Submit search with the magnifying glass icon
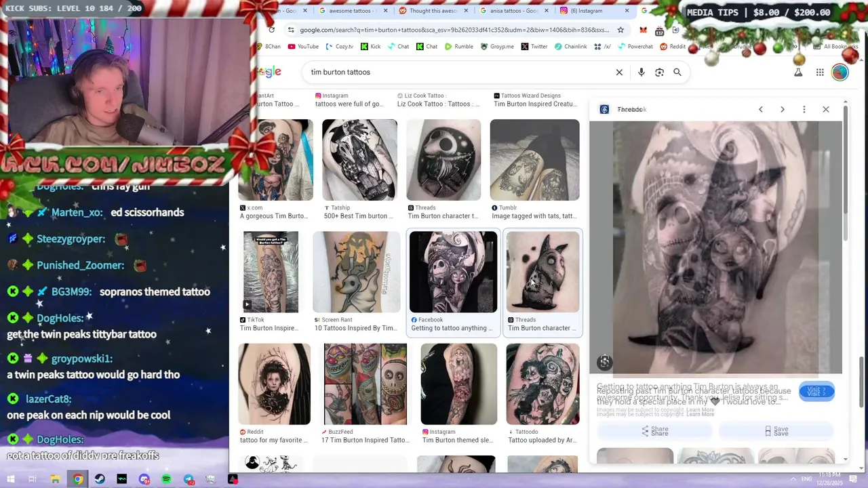Screen dimensions: 868x488 click(x=677, y=72)
